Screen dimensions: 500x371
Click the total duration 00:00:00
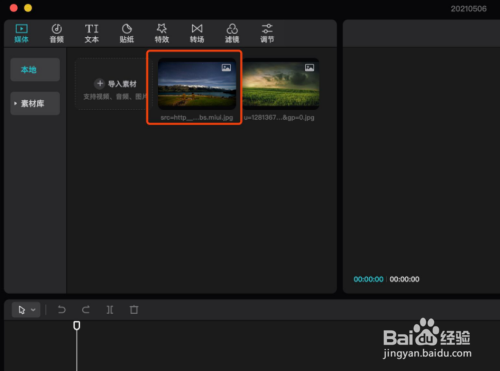404,279
